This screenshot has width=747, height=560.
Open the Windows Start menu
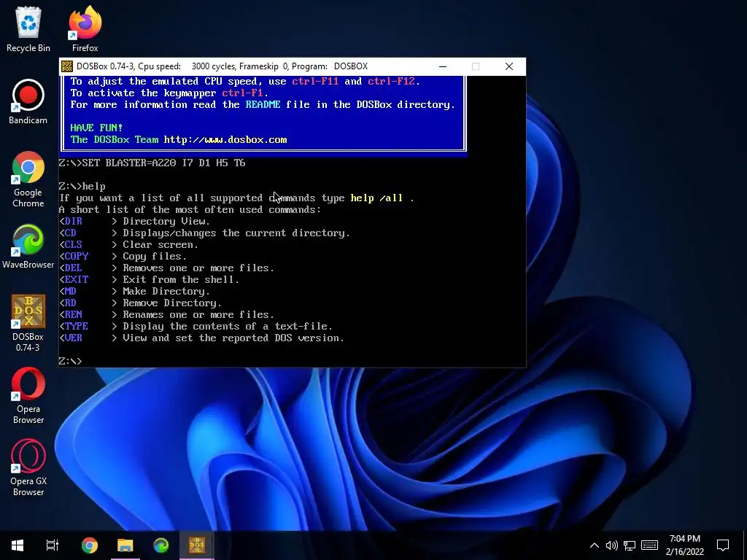(x=18, y=545)
